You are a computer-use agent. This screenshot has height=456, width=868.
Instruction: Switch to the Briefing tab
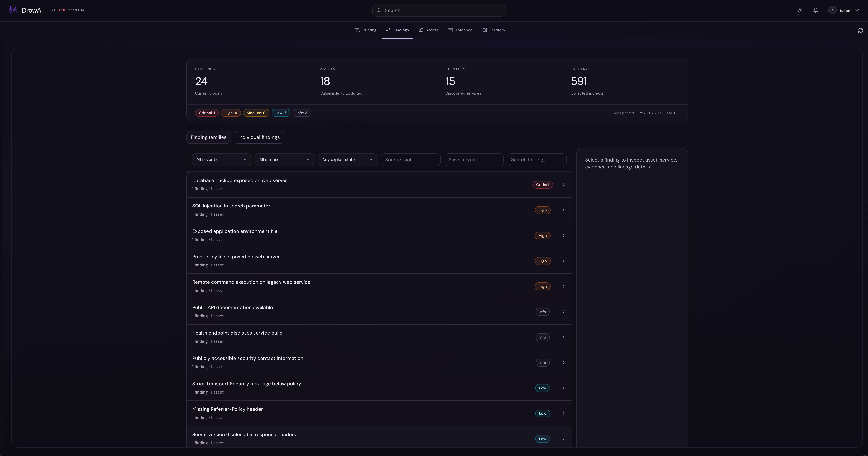[x=366, y=30]
